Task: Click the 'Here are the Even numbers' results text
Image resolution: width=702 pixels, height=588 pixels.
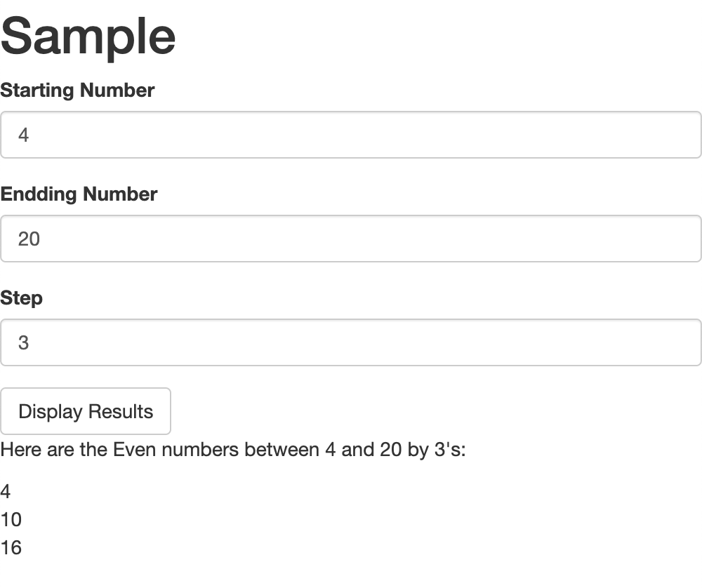Action: (233, 450)
